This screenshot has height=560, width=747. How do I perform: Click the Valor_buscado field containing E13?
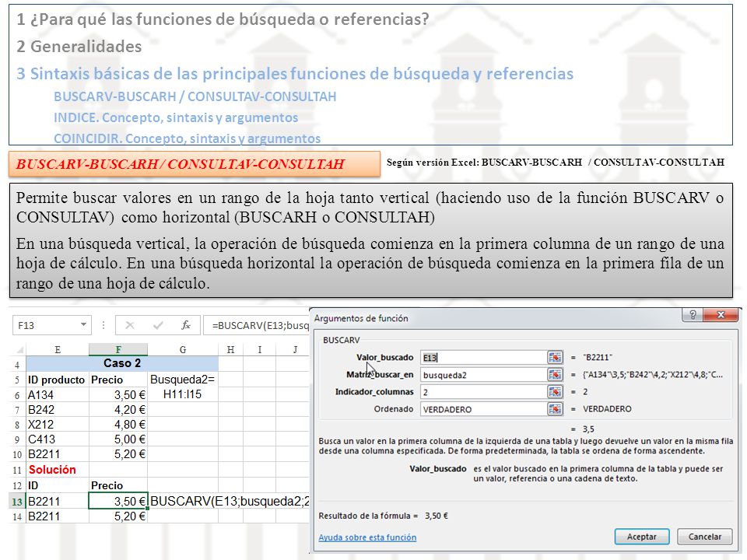[483, 358]
